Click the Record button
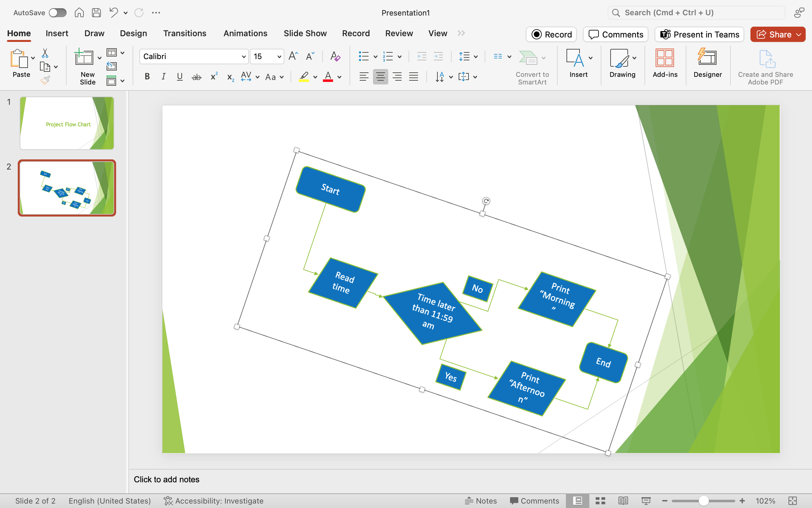 551,35
